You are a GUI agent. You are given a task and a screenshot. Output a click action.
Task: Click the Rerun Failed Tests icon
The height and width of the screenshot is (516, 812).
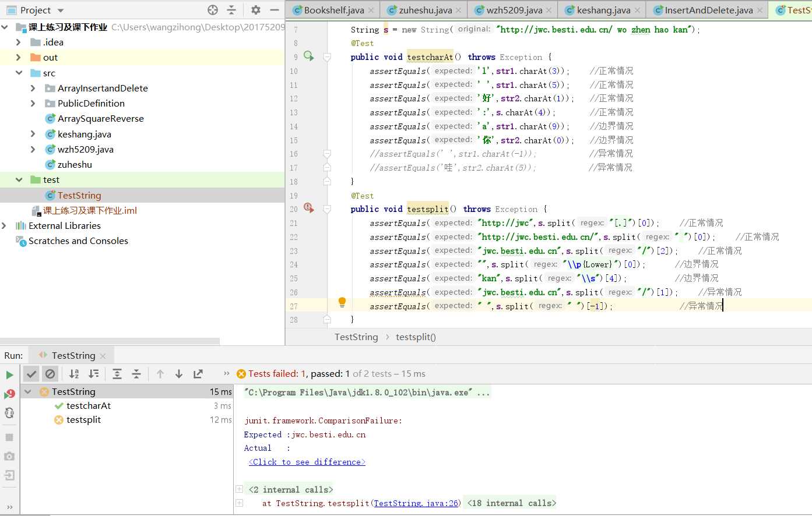[x=9, y=394]
